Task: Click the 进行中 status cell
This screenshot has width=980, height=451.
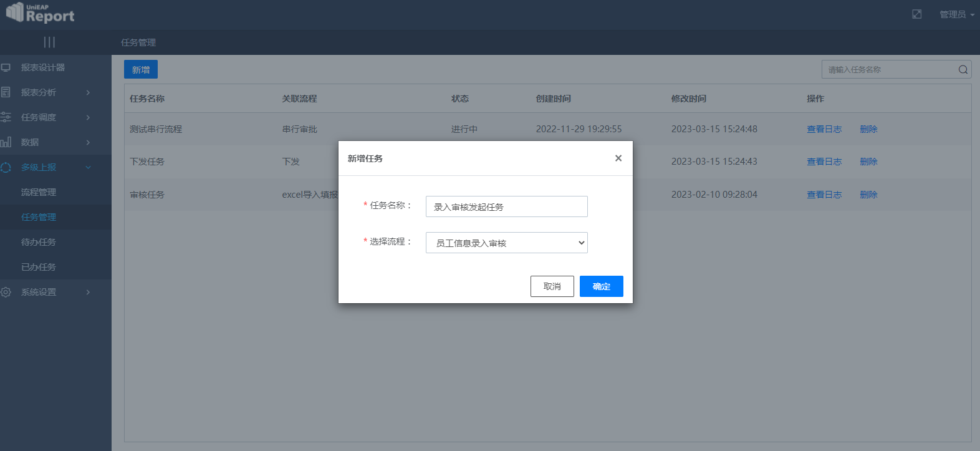Action: [464, 129]
